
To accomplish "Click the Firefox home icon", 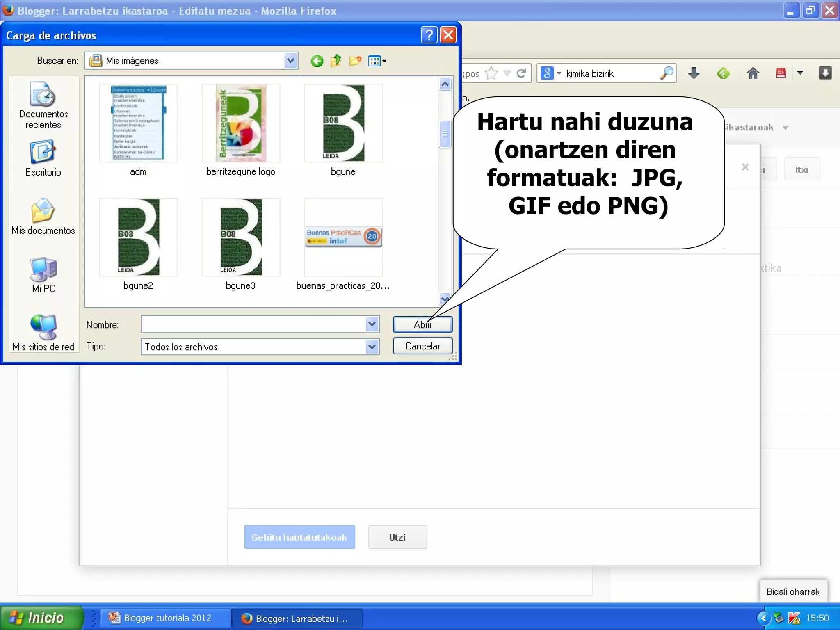I will 753,73.
